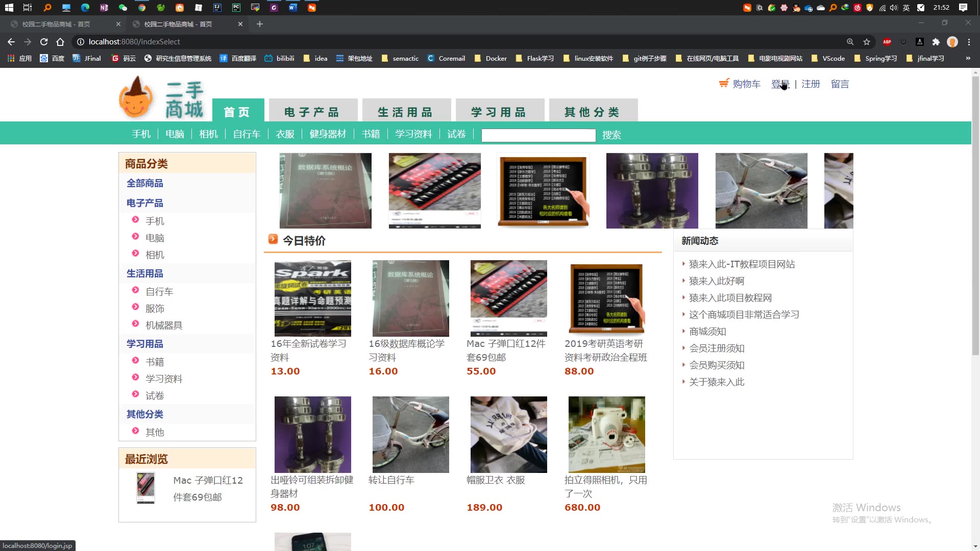The height and width of the screenshot is (551, 980).
Task: Reload the page with the refresh icon
Action: 44,42
